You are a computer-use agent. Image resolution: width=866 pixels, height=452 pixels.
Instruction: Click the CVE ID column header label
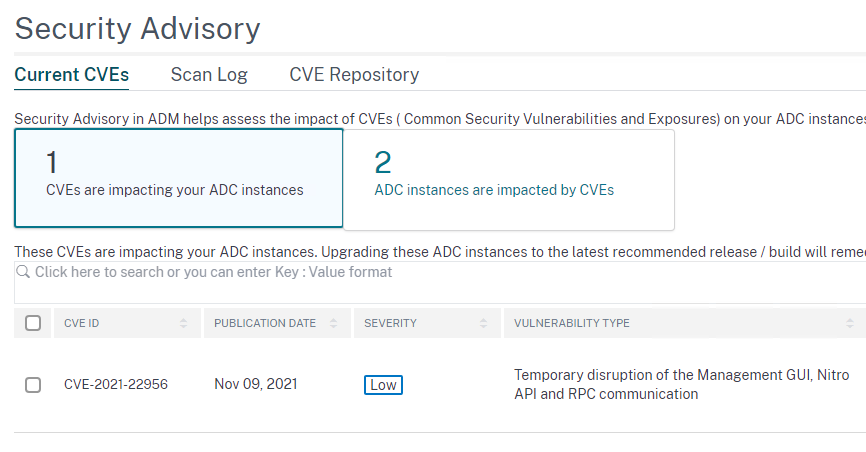click(82, 323)
